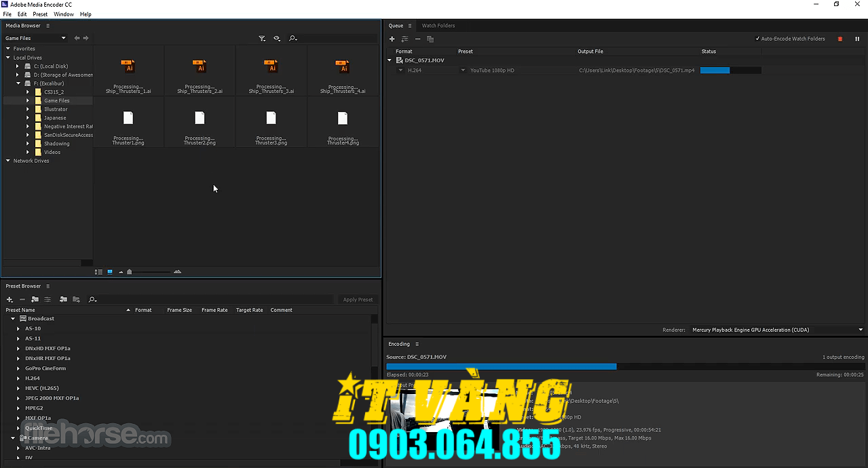The width and height of the screenshot is (868, 468).
Task: Add a new item to the encoding queue
Action: click(x=392, y=39)
